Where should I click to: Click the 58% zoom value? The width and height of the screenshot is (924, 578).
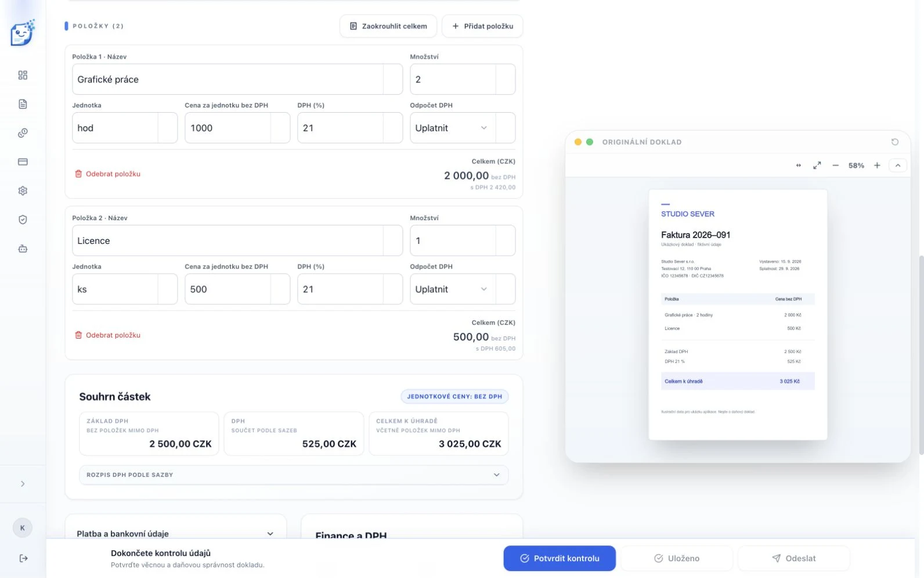click(856, 166)
